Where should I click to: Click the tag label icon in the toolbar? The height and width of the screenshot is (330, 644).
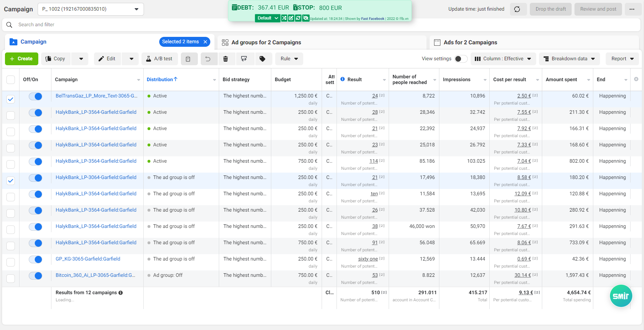262,59
